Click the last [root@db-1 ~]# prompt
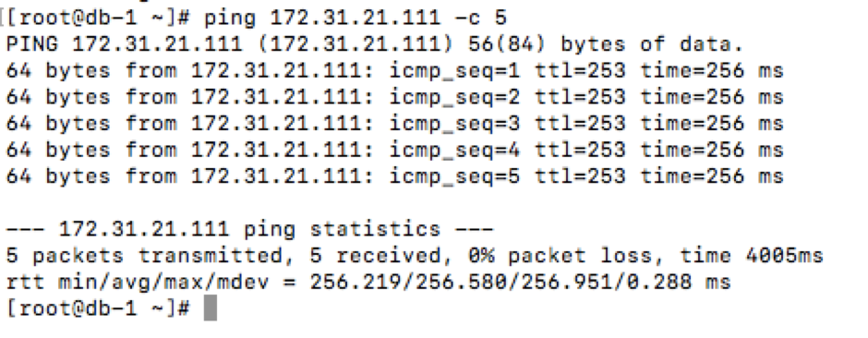868x338 pixels. (99, 308)
